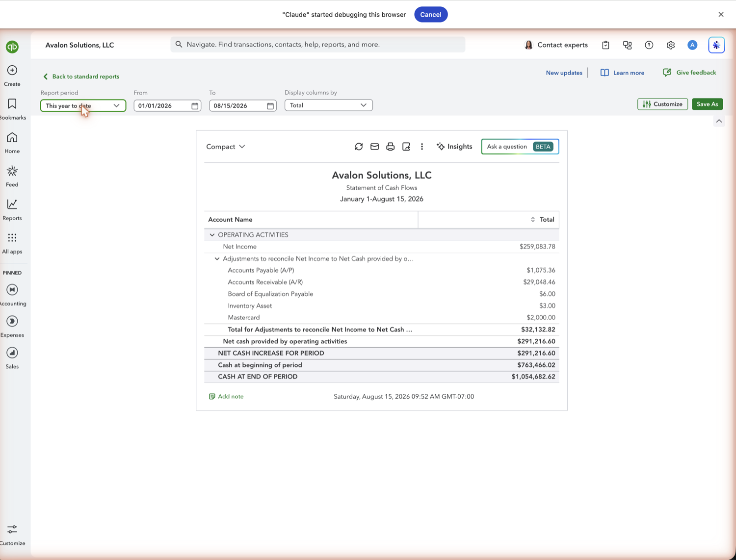Click Total for Adjustments amount $32,132.82

tap(538, 330)
